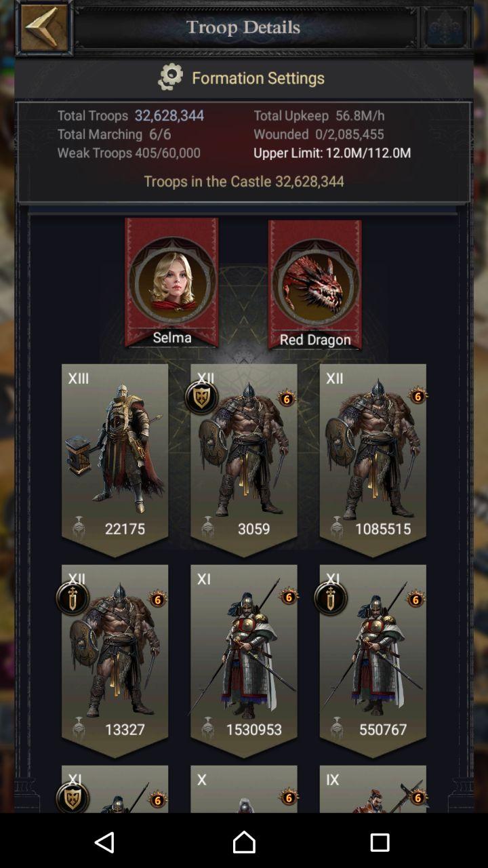The image size is (488, 868).
Task: Select Selma hero portrait
Action: point(172,281)
